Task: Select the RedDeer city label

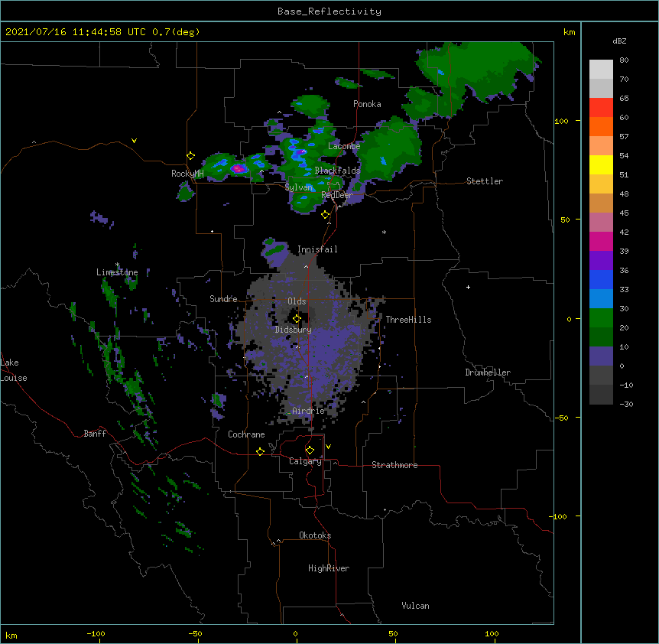Action: tap(337, 195)
